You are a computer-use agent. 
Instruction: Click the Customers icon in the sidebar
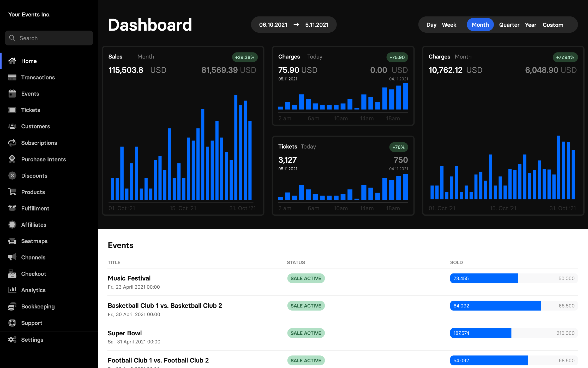(13, 126)
